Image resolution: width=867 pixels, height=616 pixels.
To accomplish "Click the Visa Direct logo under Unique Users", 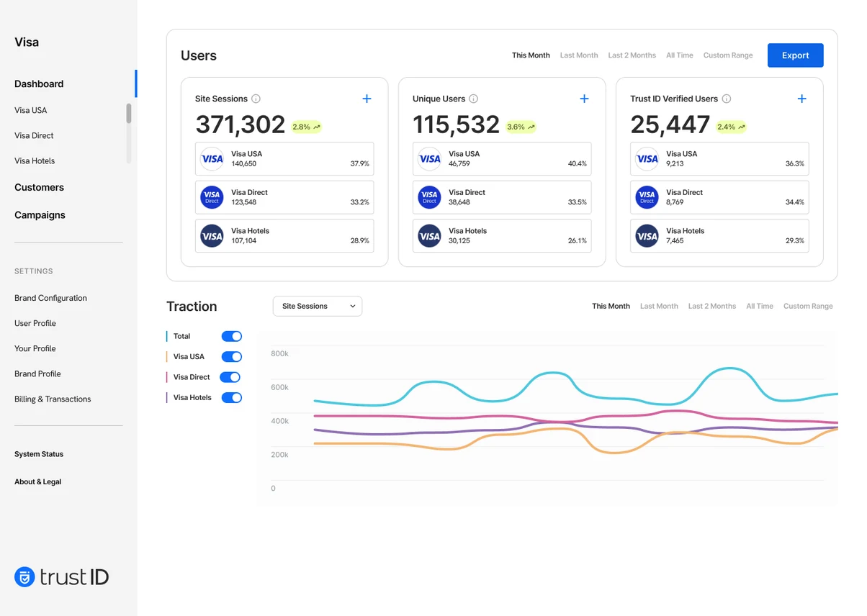I will (x=429, y=197).
